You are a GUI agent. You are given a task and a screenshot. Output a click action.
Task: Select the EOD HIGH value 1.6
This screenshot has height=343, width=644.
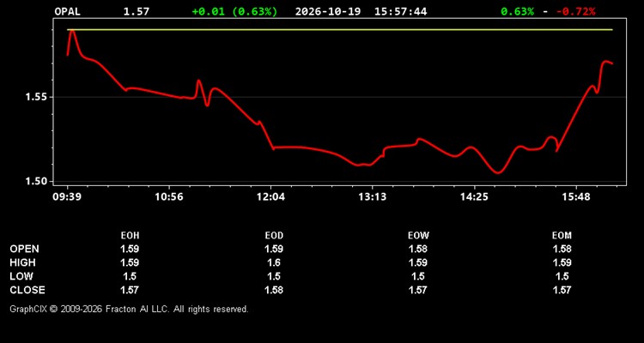coord(274,262)
